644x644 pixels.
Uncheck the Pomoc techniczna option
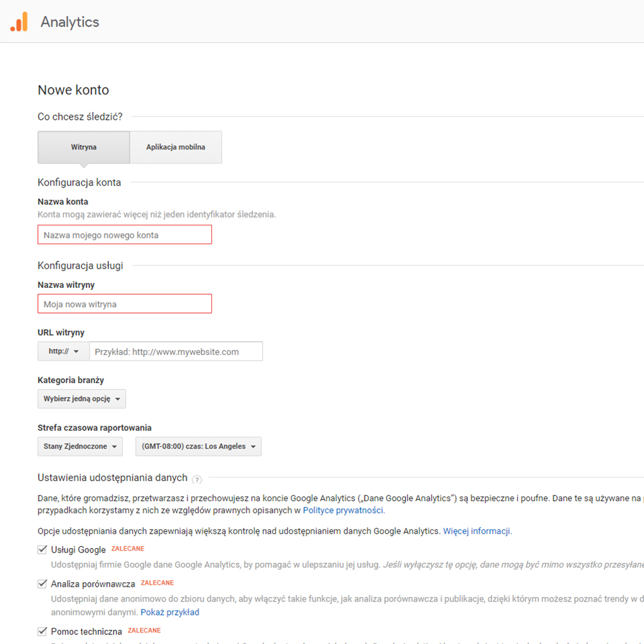42,631
